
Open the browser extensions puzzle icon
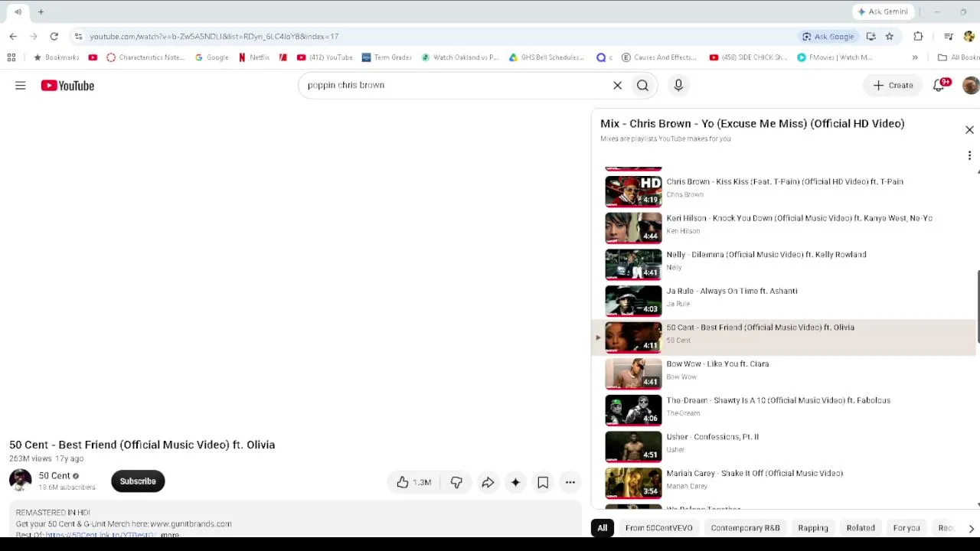pos(918,37)
